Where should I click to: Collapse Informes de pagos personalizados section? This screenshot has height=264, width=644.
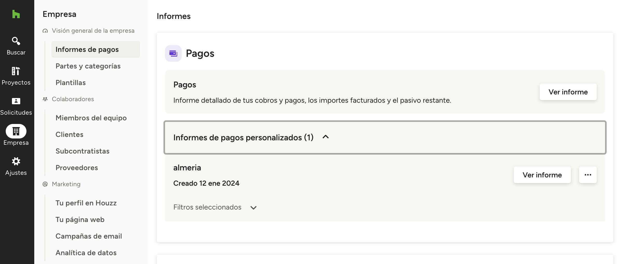coord(325,137)
